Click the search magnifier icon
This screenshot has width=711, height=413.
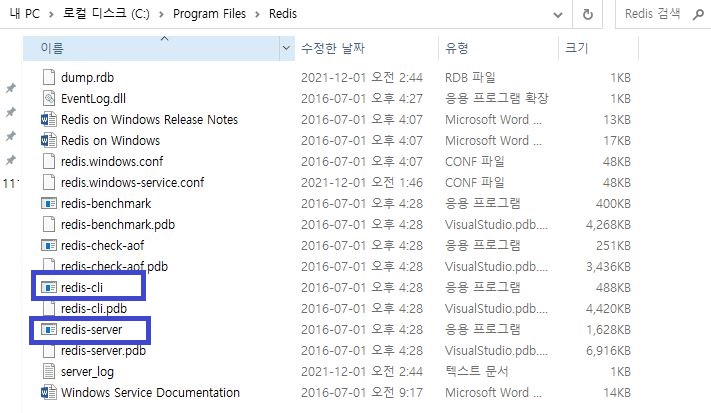698,15
